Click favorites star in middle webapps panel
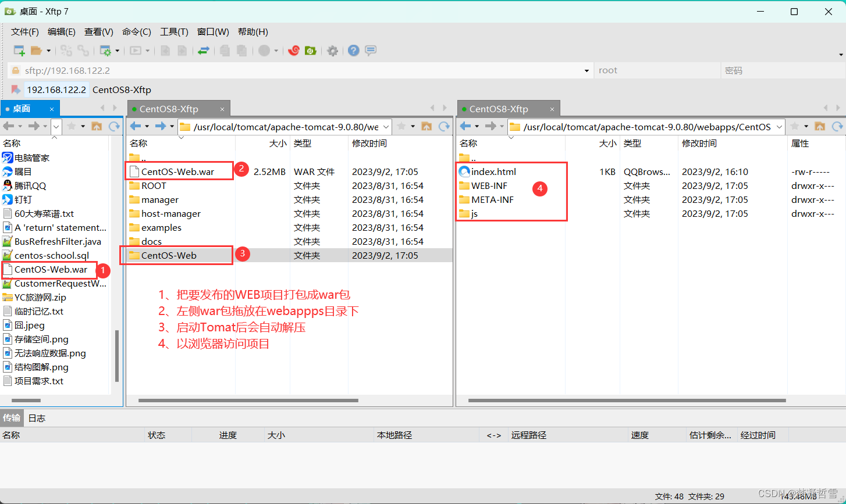 coord(401,126)
